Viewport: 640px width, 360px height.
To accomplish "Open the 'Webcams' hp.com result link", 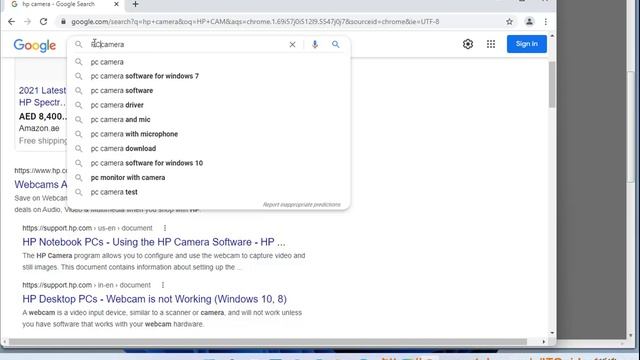I will click(41, 184).
